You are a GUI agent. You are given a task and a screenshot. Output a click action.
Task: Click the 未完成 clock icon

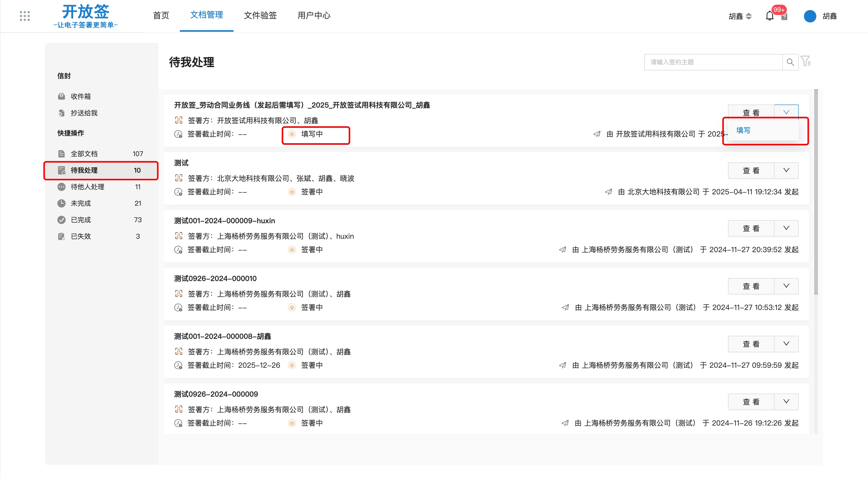[x=61, y=203]
